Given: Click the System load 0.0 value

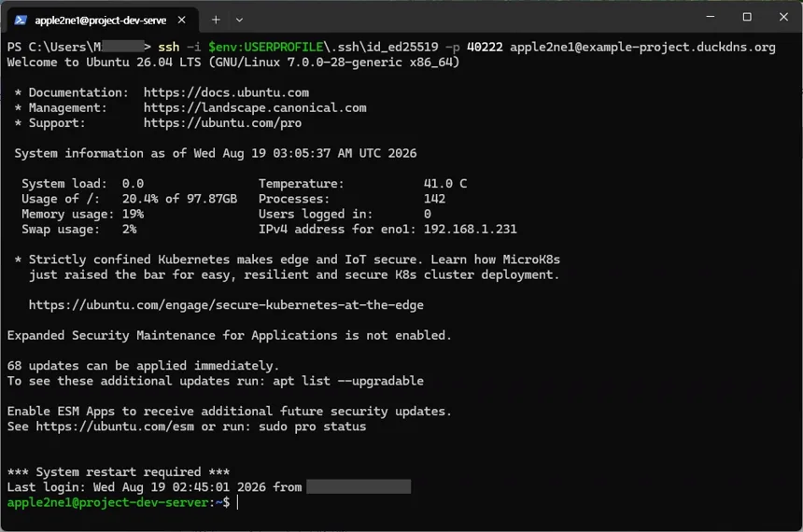Looking at the screenshot, I should click(133, 184).
